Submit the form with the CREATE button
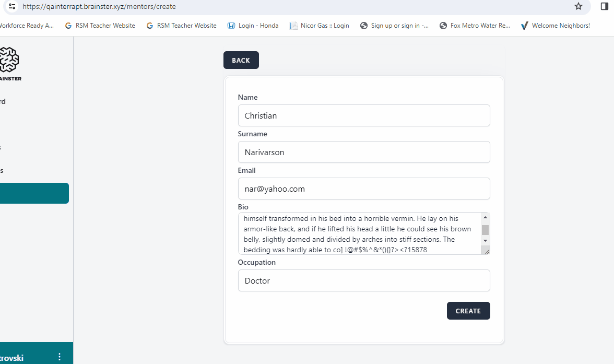This screenshot has height=364, width=614. coord(468,311)
